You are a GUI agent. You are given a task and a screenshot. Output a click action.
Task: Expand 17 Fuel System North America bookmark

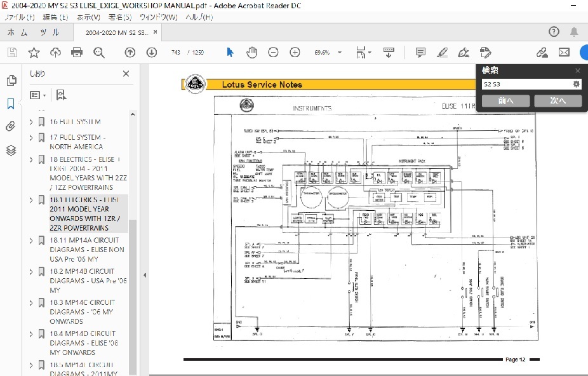point(31,138)
